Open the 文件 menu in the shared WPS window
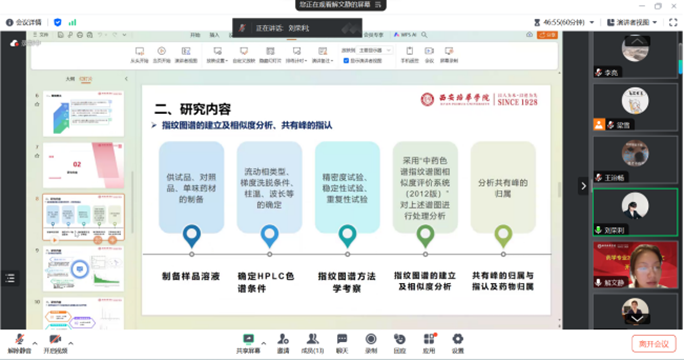The height and width of the screenshot is (360, 684). coord(41,34)
